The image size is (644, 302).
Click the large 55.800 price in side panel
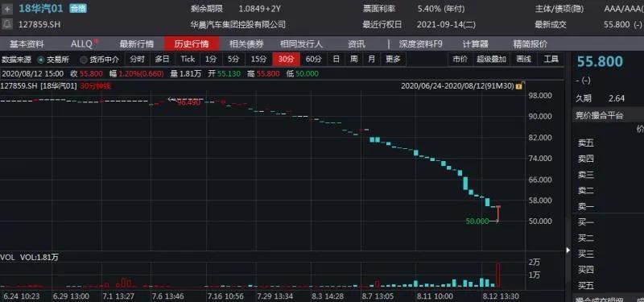[600, 62]
